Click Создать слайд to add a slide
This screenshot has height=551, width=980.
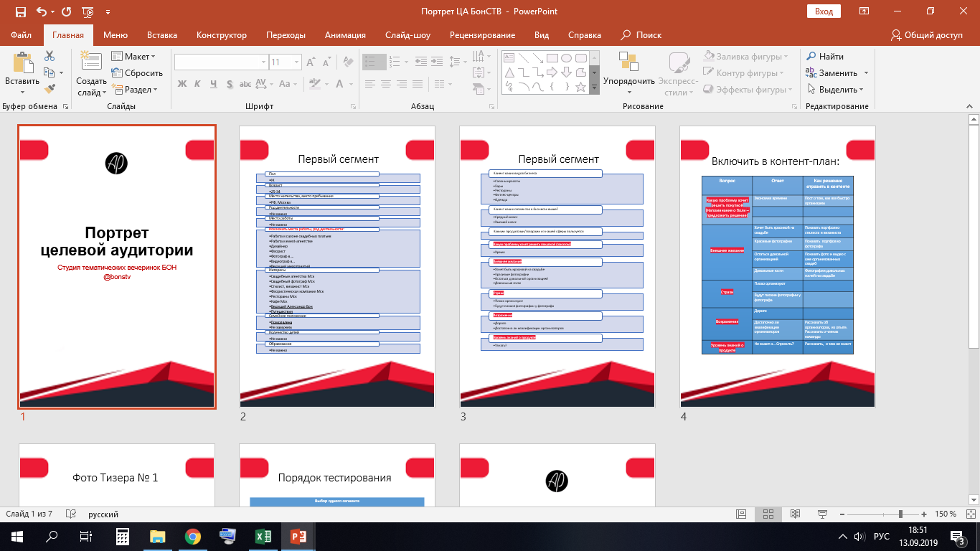click(91, 73)
